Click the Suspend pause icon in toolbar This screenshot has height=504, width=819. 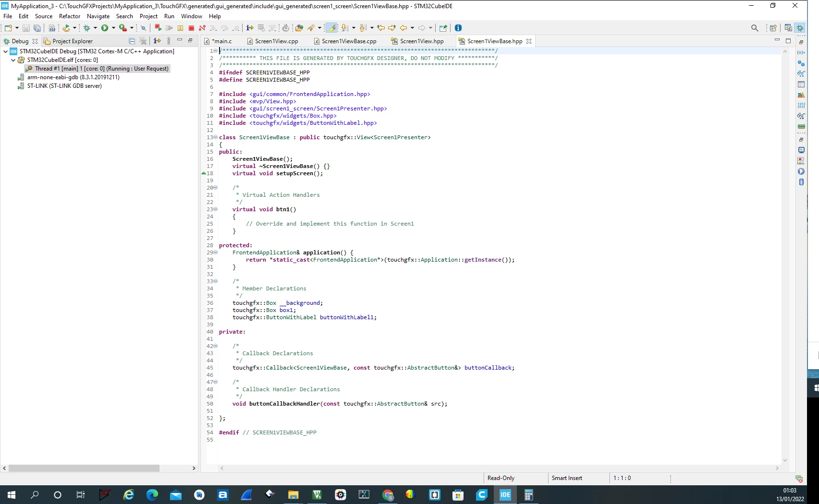tap(180, 28)
